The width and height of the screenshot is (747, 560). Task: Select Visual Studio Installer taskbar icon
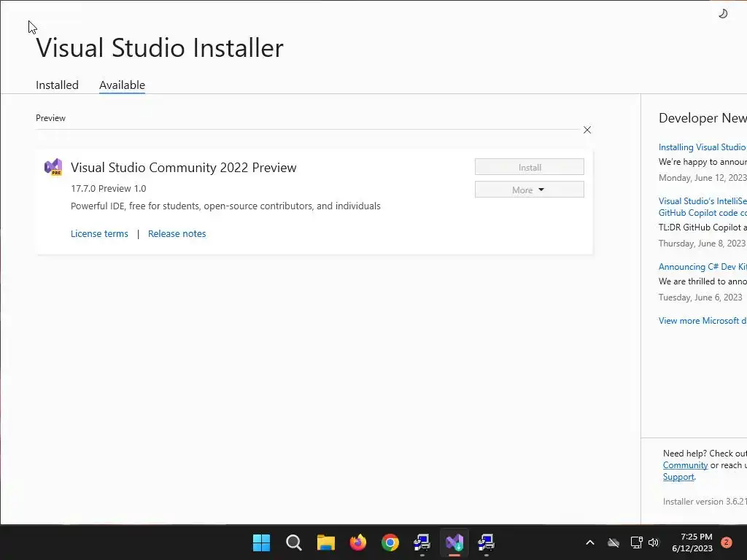click(454, 542)
